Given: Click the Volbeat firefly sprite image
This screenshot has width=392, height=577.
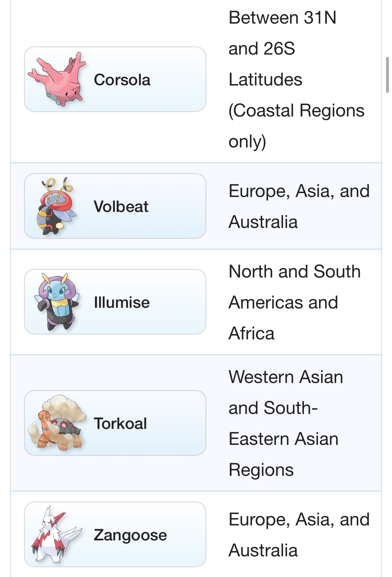Looking at the screenshot, I should [x=56, y=206].
